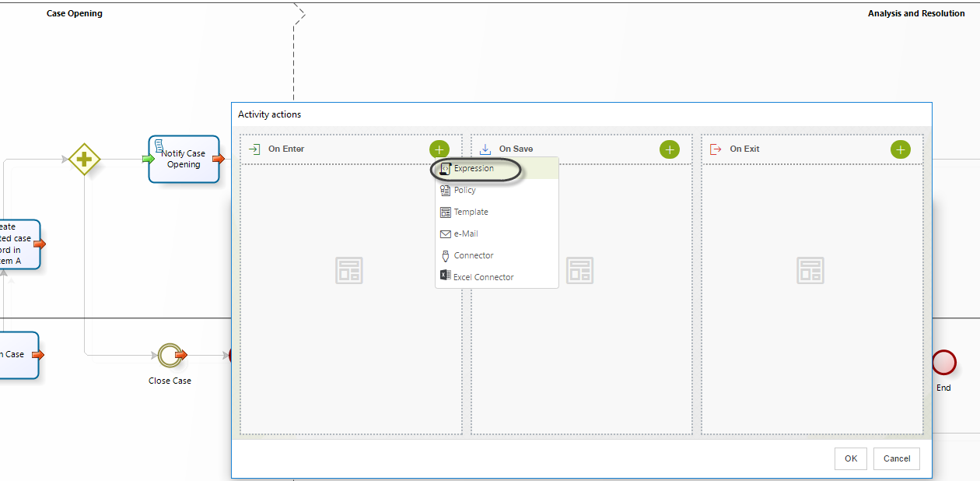The height and width of the screenshot is (481, 980).
Task: Select the Case Opening phase label
Action: (x=75, y=13)
